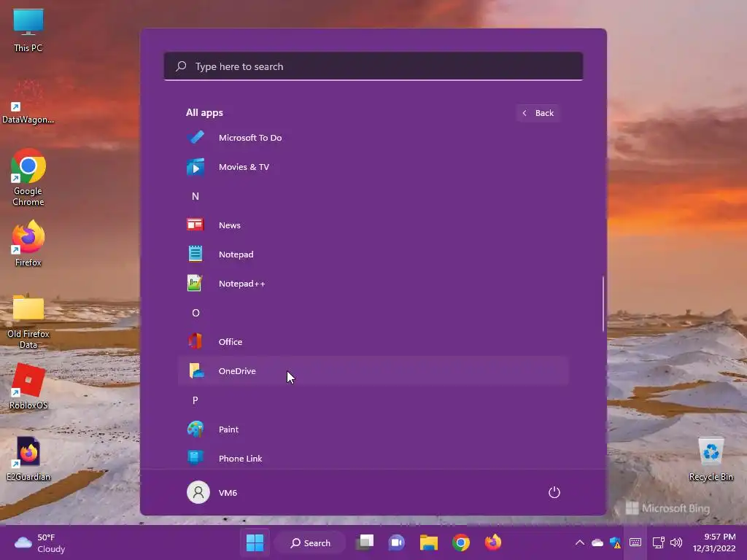The image size is (747, 560).
Task: Open the Office app
Action: (373, 342)
